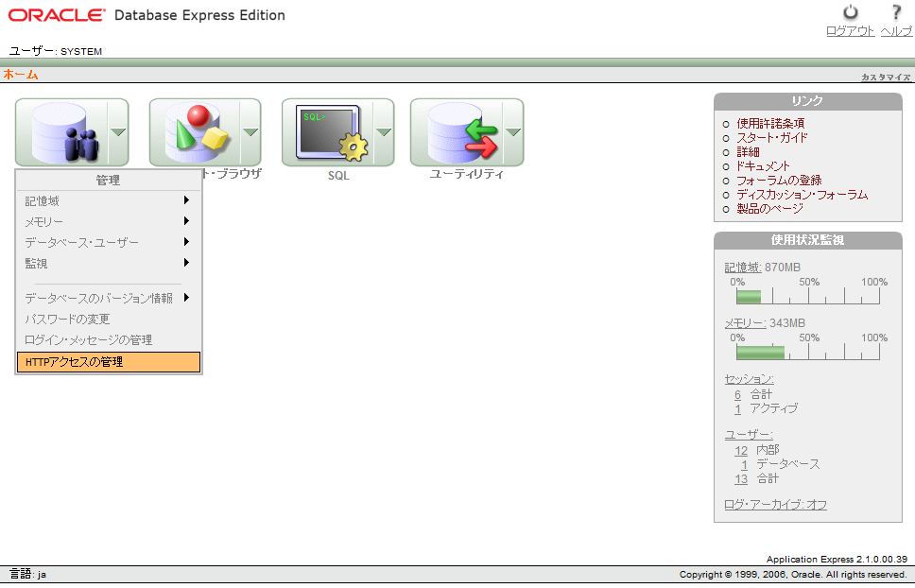Expand データベースのバージョン情報 submenu arrow
This screenshot has width=915, height=588.
(187, 298)
